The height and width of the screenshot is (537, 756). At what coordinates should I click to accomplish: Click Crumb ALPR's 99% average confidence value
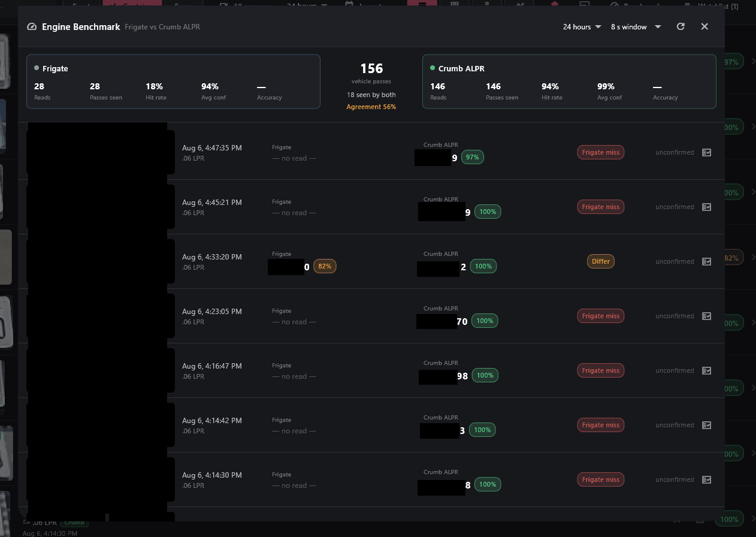pyautogui.click(x=606, y=86)
